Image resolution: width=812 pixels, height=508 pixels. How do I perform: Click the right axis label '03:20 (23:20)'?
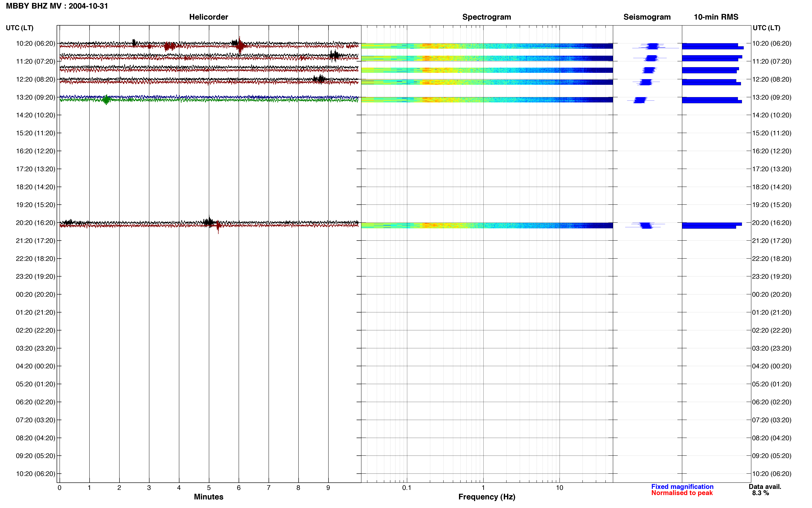772,348
